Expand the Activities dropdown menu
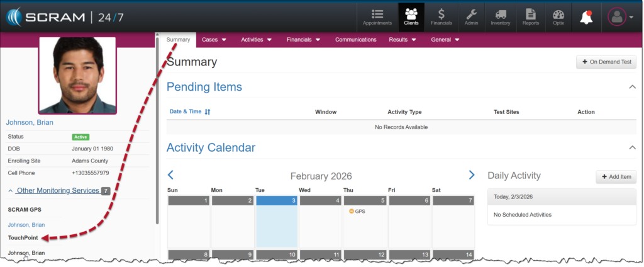The height and width of the screenshot is (267, 644). click(256, 40)
